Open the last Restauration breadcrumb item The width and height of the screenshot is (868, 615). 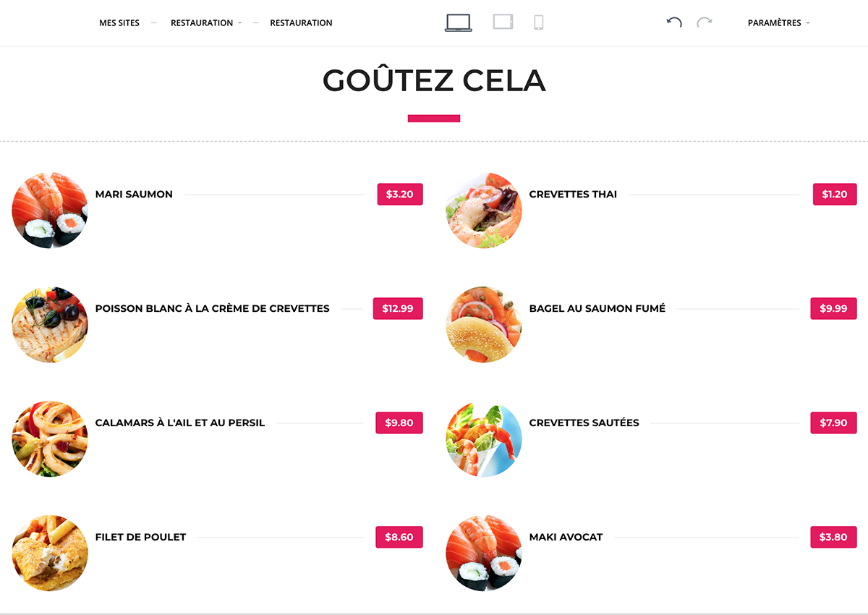coord(301,23)
